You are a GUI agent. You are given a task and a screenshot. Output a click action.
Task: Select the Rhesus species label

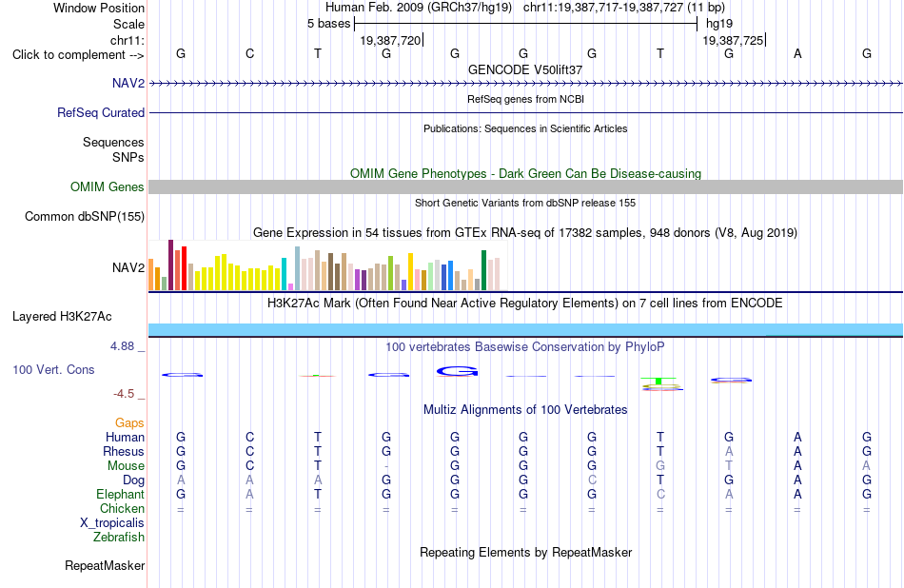[x=124, y=451]
